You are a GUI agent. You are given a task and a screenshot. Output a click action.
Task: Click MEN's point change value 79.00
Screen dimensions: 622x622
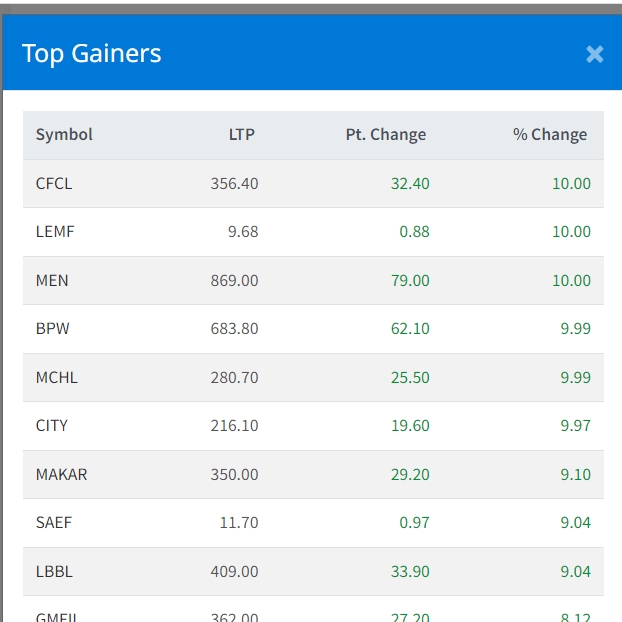[410, 280]
